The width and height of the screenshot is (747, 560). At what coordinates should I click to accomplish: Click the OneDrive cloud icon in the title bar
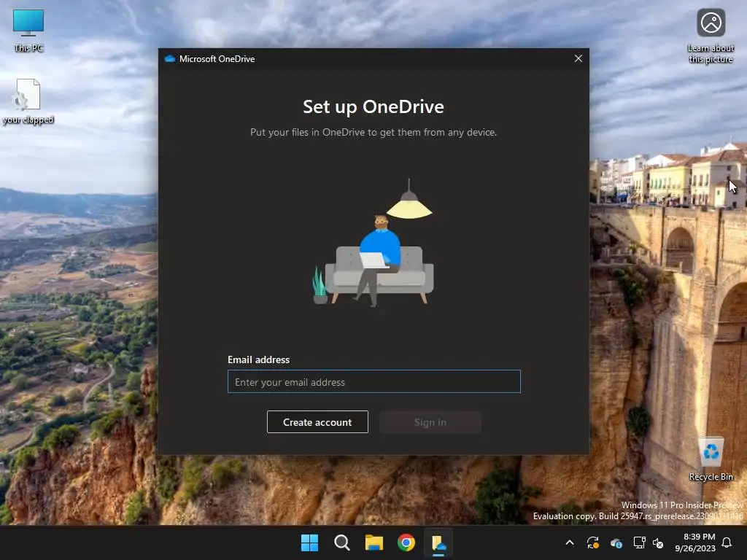[x=169, y=58]
